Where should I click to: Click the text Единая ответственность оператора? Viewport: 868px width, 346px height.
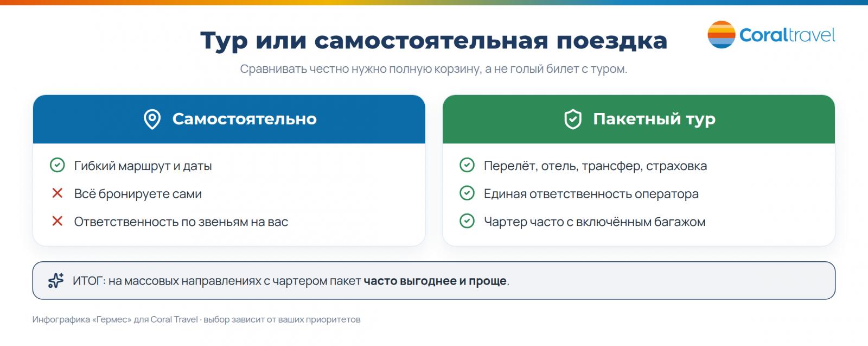[591, 194]
